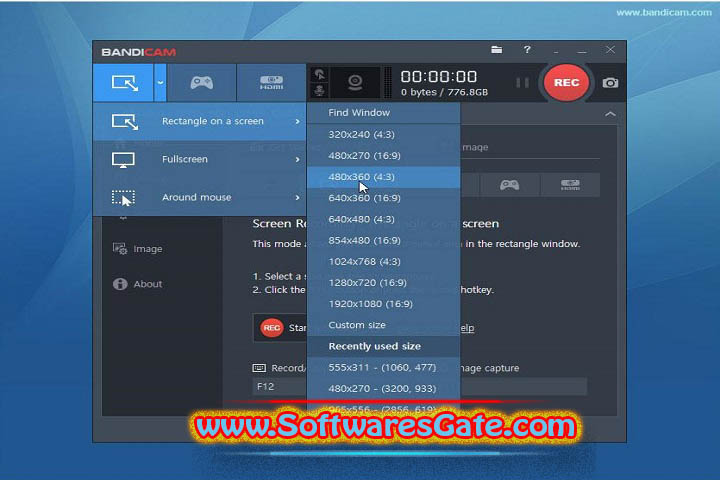Toggle the mouse cursor effect icon
The width and height of the screenshot is (720, 480).
(x=320, y=74)
